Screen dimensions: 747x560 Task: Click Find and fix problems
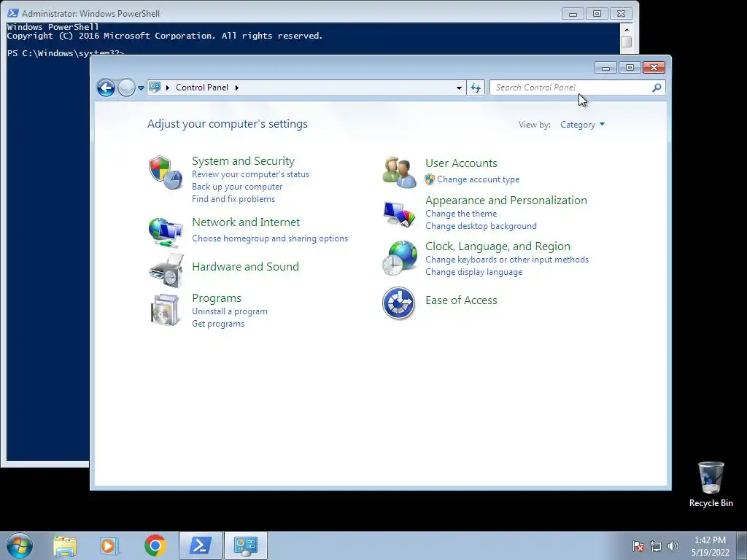coord(233,199)
